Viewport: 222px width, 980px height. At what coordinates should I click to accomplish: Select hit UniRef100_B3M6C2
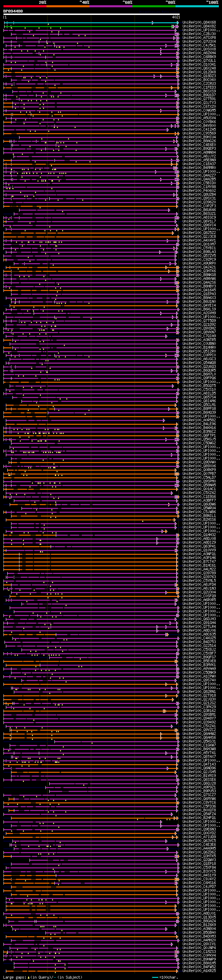[x=199, y=432]
